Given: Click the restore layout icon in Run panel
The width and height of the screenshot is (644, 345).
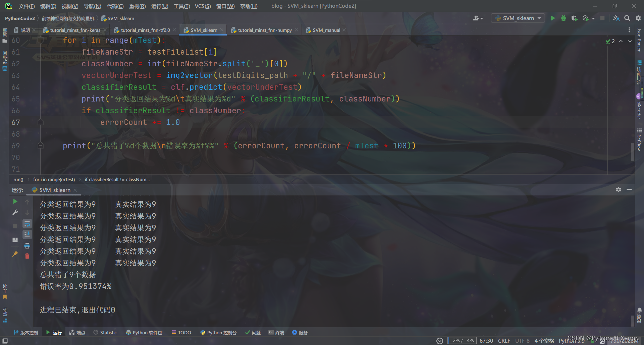Looking at the screenshot, I should 15,240.
